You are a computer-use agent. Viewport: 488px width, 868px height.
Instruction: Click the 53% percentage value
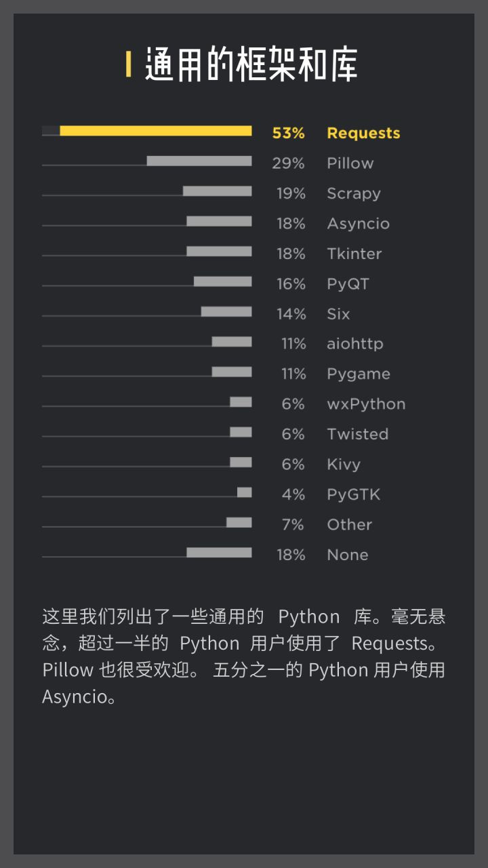click(x=288, y=133)
